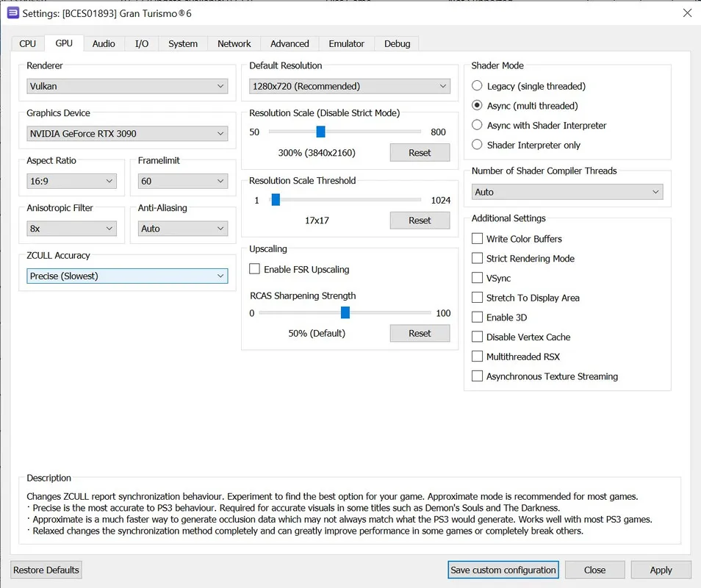Image resolution: width=701 pixels, height=588 pixels.
Task: Click the 300% (3840x2160) scale value
Action: [x=317, y=153]
